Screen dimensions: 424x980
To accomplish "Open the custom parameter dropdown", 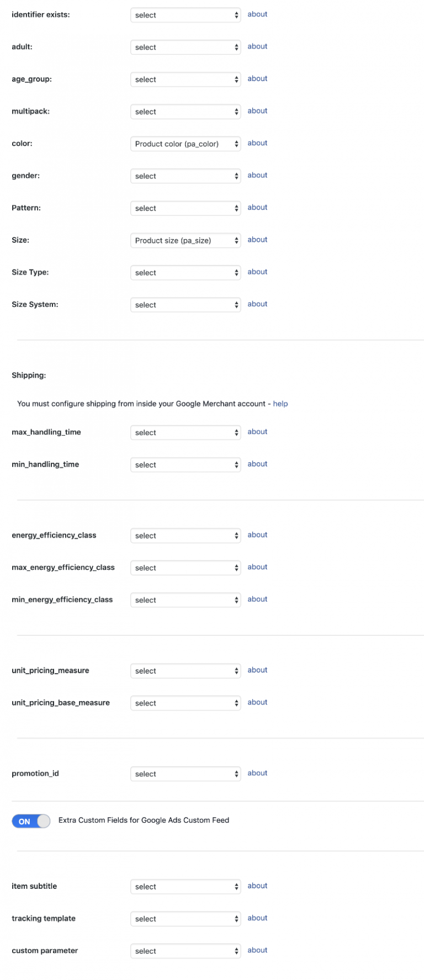I will click(185, 951).
